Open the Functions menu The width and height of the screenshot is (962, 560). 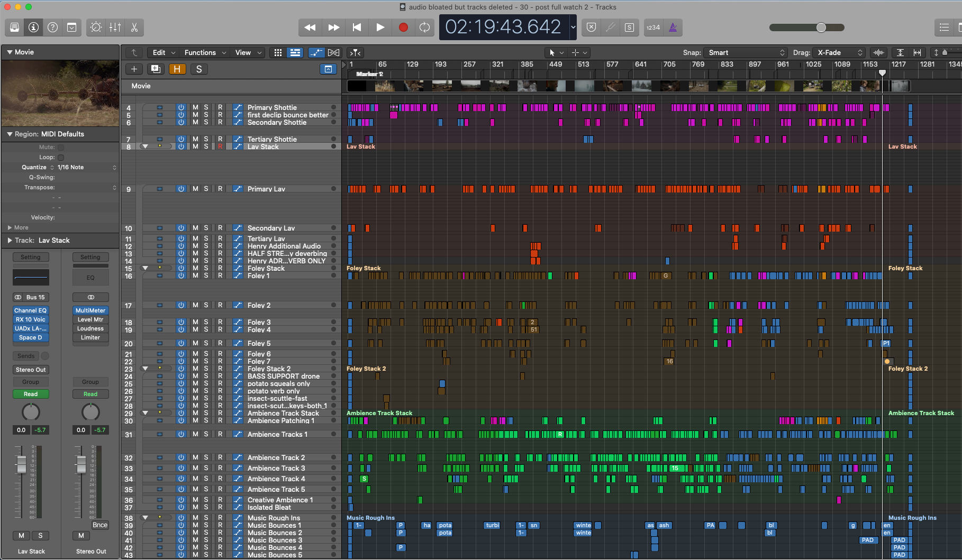205,52
